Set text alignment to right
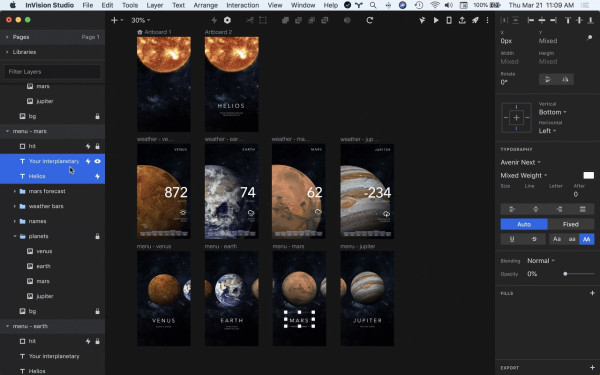This screenshot has height=375, width=600. pos(559,209)
